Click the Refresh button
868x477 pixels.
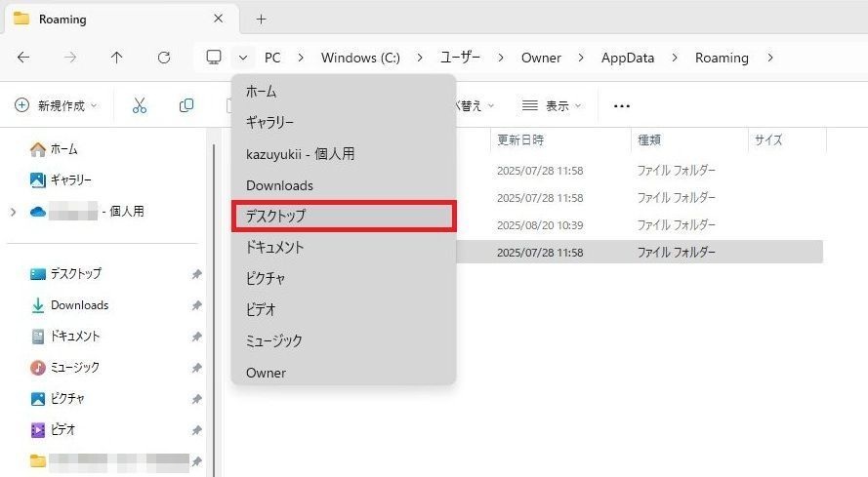pos(164,58)
